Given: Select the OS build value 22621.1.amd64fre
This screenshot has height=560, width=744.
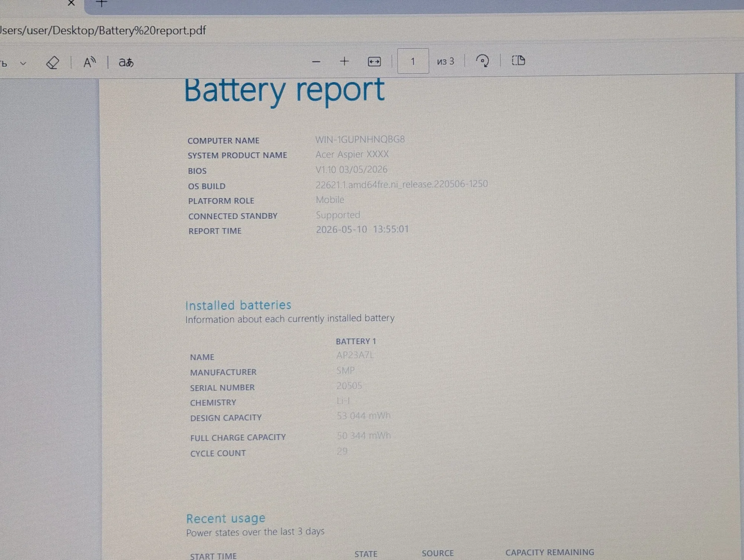Looking at the screenshot, I should tap(402, 184).
